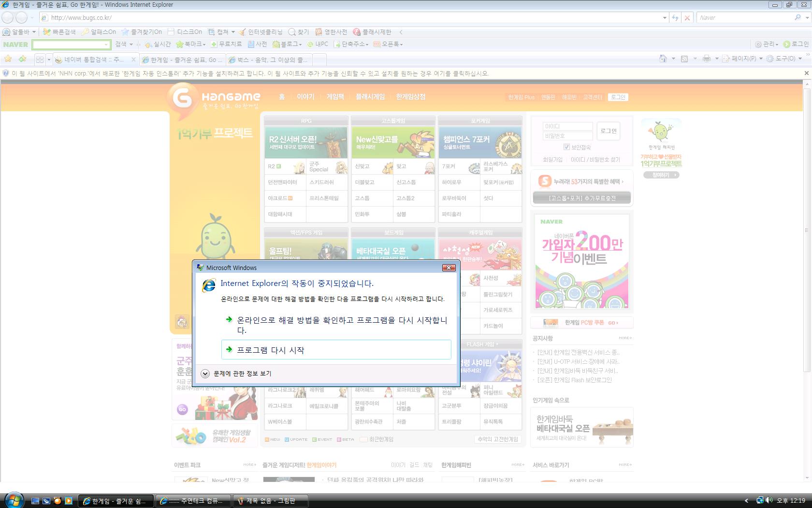Refresh the page with the refresh icon
This screenshot has width=812, height=508.
tap(675, 18)
